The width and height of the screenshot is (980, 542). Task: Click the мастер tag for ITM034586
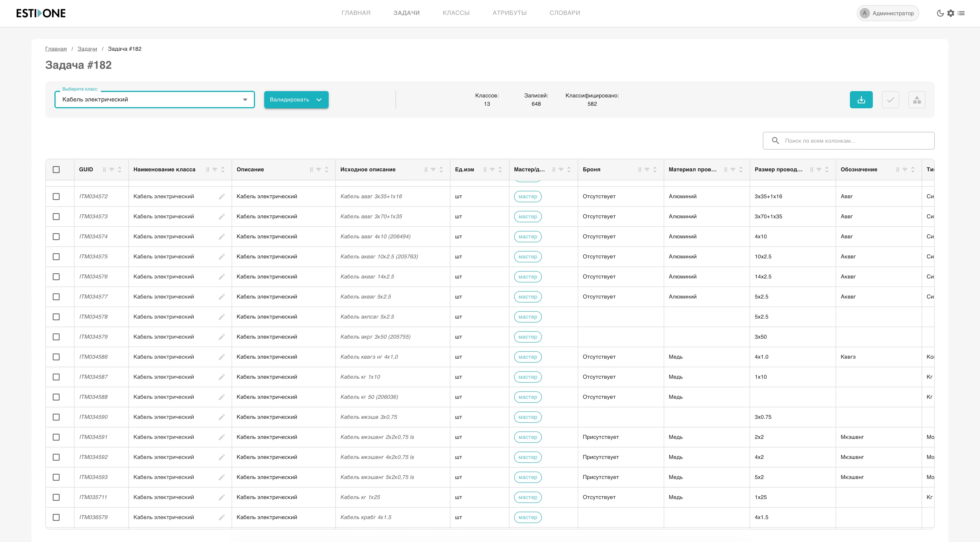[527, 357]
